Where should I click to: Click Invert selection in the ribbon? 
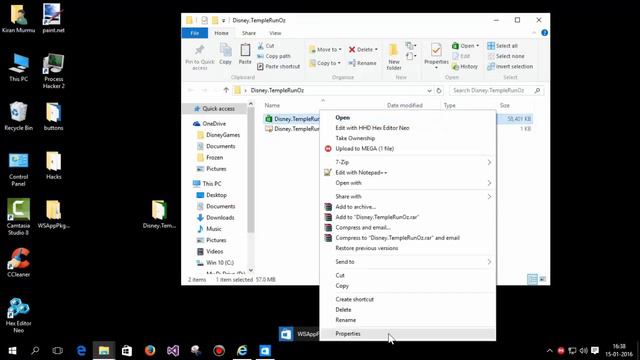510,66
